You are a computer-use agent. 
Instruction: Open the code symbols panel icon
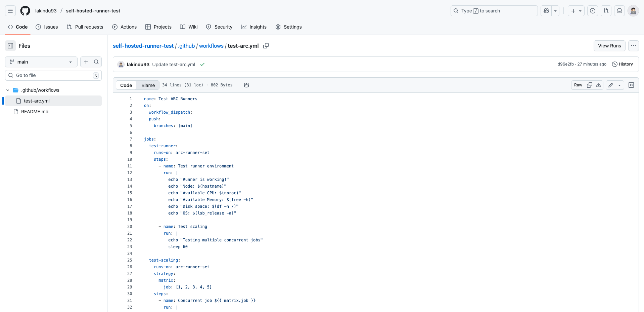pyautogui.click(x=631, y=85)
